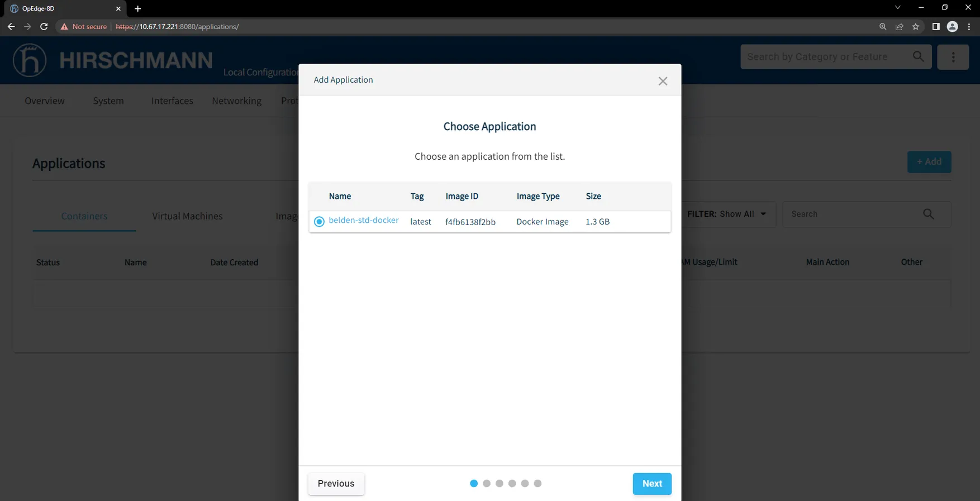The image size is (980, 501).
Task: Open a new browser tab with plus icon
Action: tap(138, 8)
